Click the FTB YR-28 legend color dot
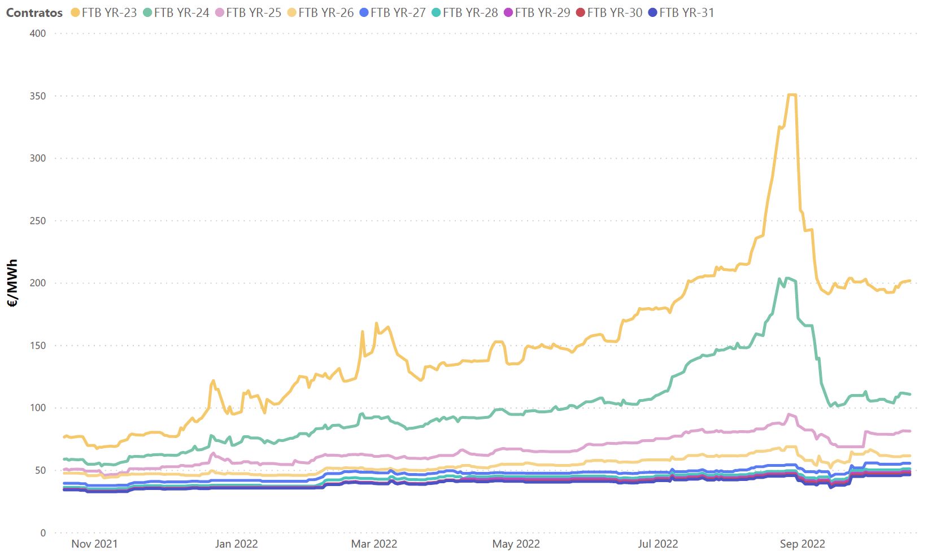 436,12
